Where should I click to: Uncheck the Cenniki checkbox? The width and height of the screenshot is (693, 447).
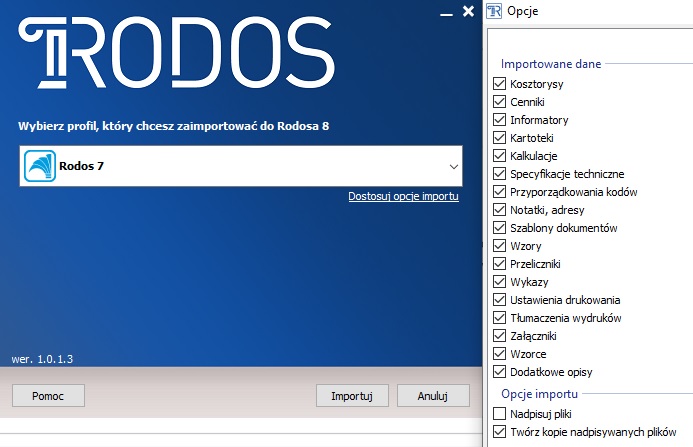click(499, 102)
